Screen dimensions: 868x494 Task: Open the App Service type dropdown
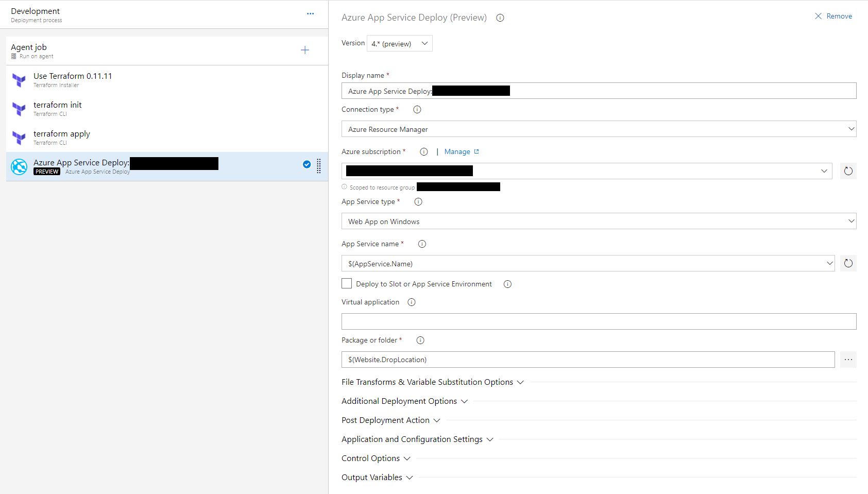pyautogui.click(x=599, y=221)
